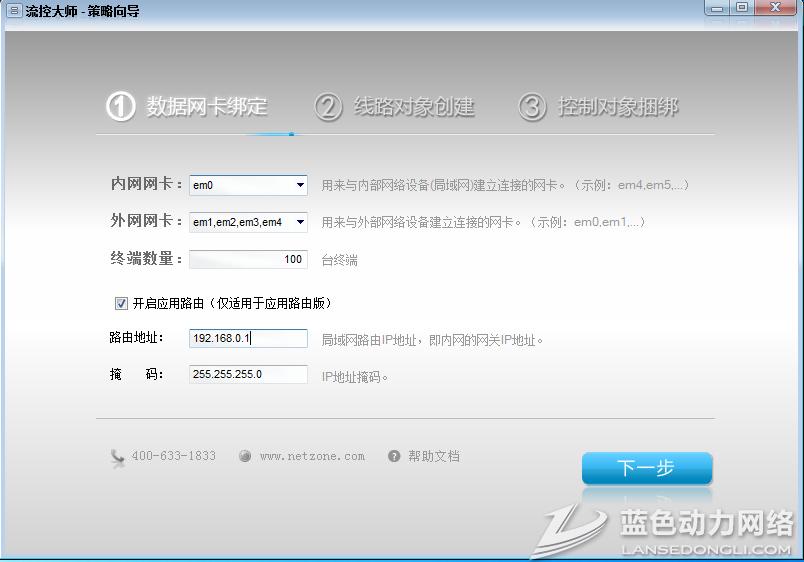This screenshot has width=804, height=562.
Task: Expand the 外网网卡 dropdown list
Action: tap(300, 222)
